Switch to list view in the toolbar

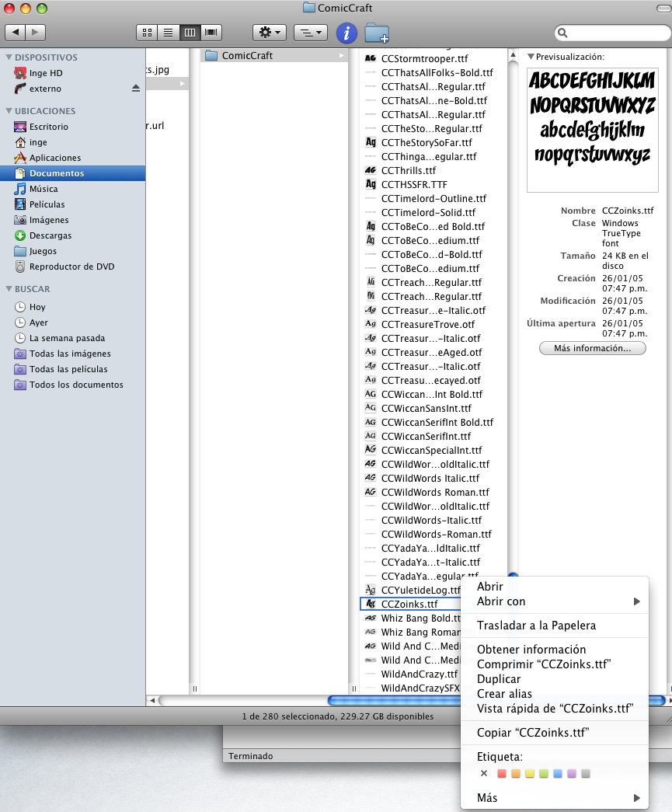tap(169, 33)
